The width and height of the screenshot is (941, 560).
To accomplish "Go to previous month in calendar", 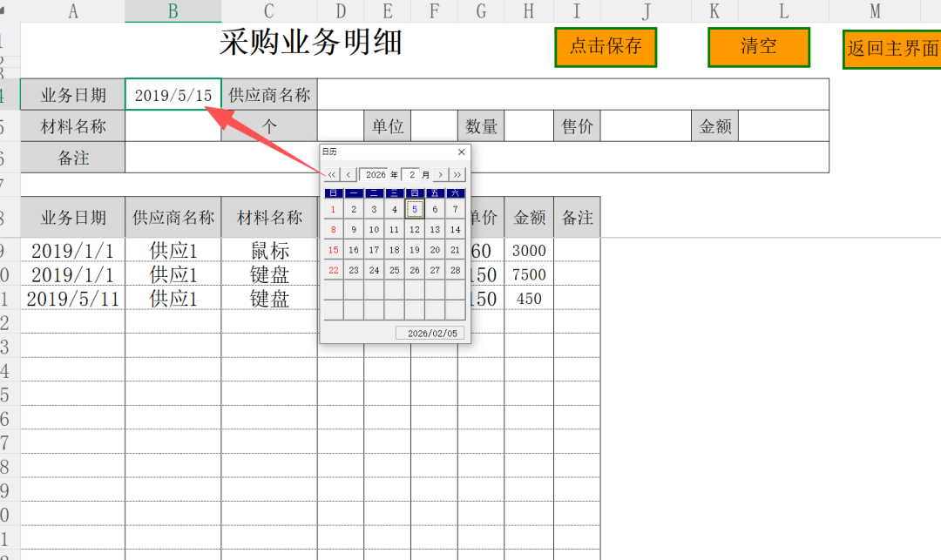I will [349, 175].
